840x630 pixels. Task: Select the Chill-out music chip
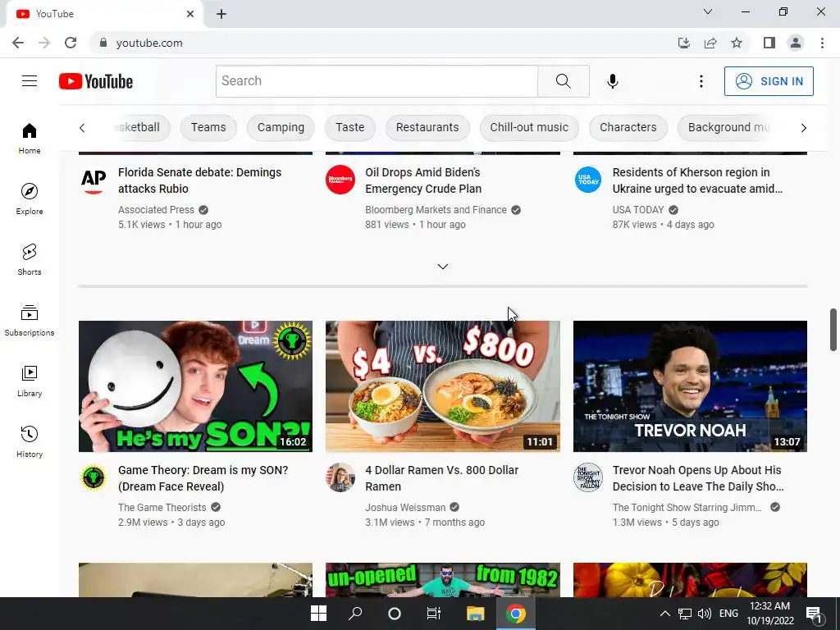click(529, 127)
